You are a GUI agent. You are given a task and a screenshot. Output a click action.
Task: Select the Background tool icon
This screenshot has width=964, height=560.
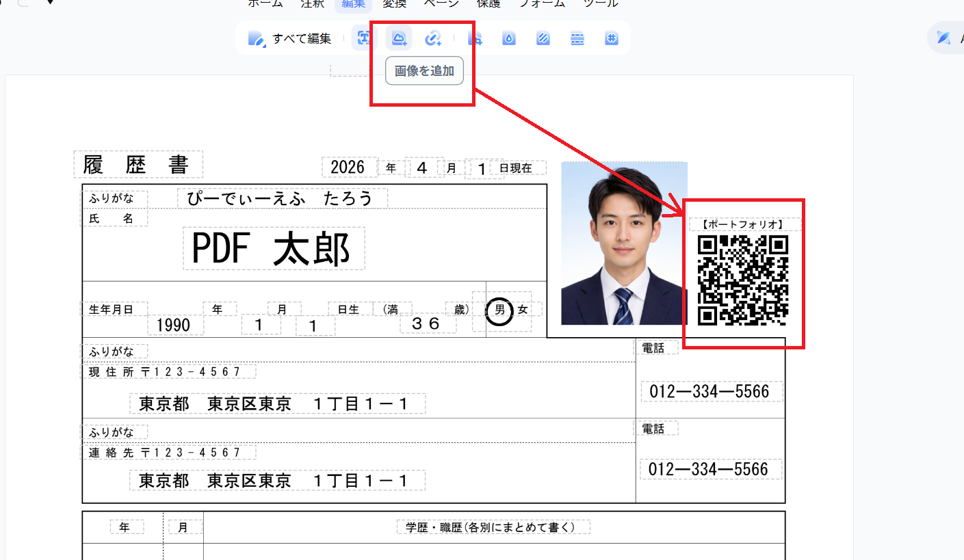pos(543,38)
